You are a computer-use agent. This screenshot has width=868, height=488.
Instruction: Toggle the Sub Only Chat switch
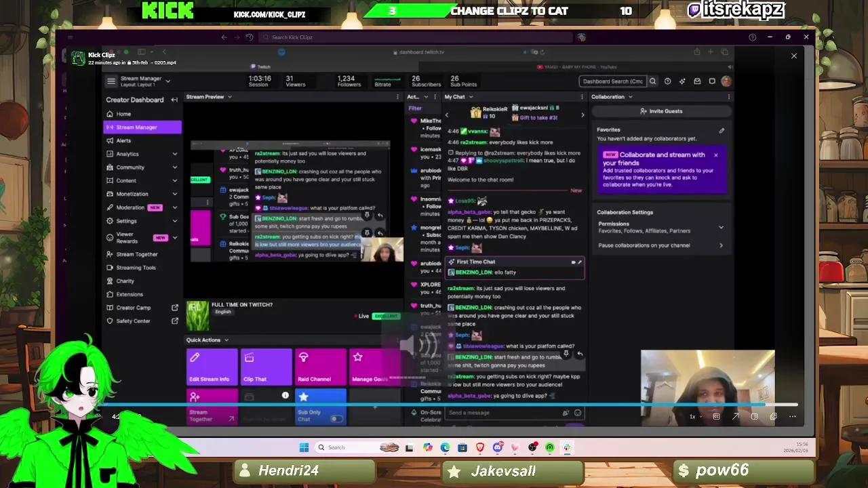pyautogui.click(x=336, y=419)
